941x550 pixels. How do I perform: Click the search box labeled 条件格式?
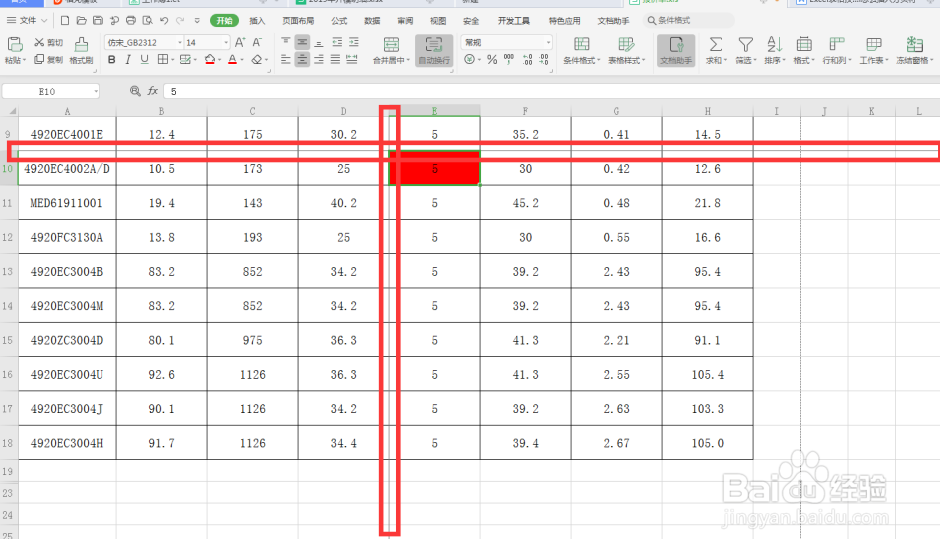(x=688, y=20)
